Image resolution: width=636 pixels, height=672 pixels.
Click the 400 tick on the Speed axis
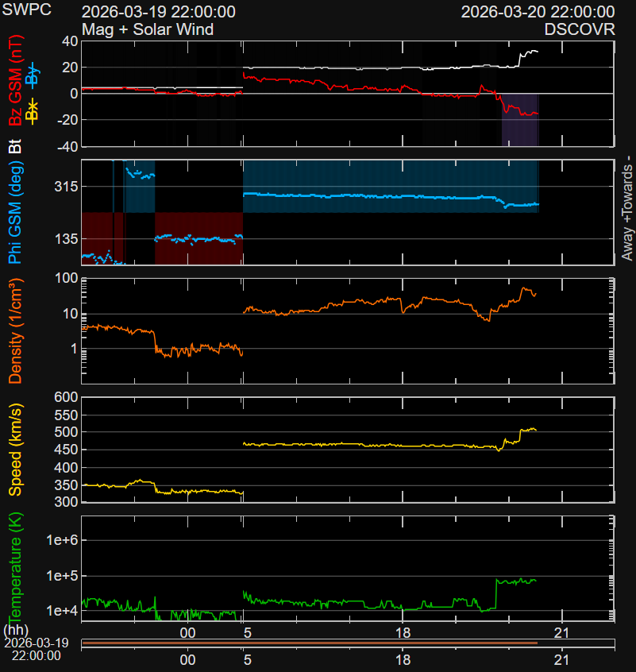point(67,468)
